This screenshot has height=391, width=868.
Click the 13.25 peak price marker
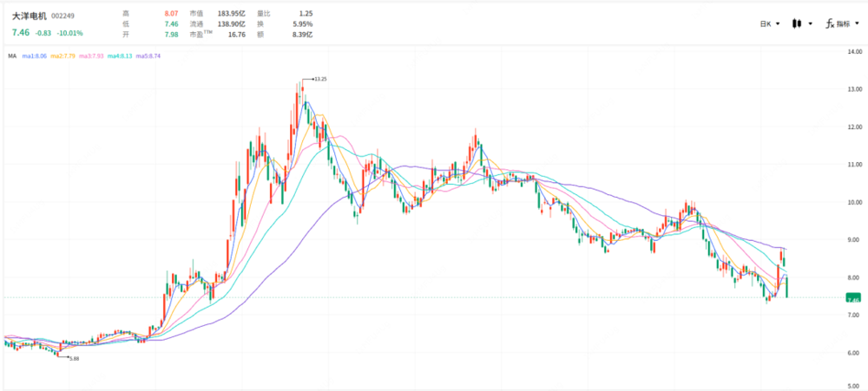(320, 79)
